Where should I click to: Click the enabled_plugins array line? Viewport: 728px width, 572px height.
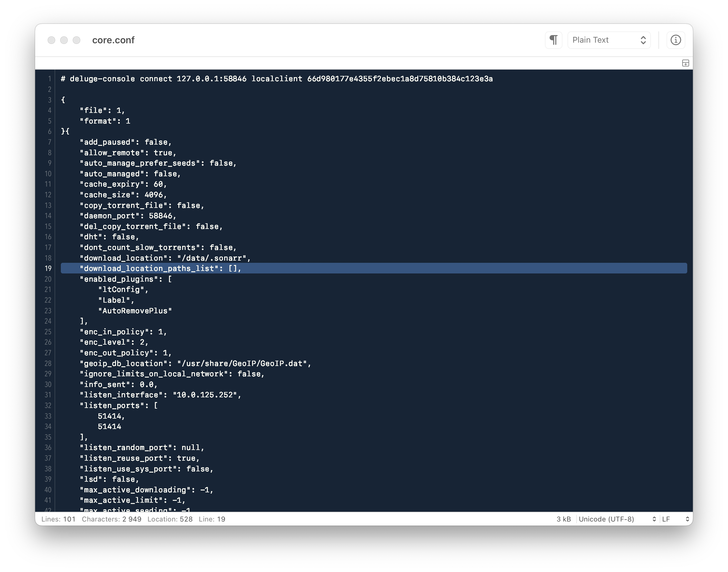click(126, 279)
